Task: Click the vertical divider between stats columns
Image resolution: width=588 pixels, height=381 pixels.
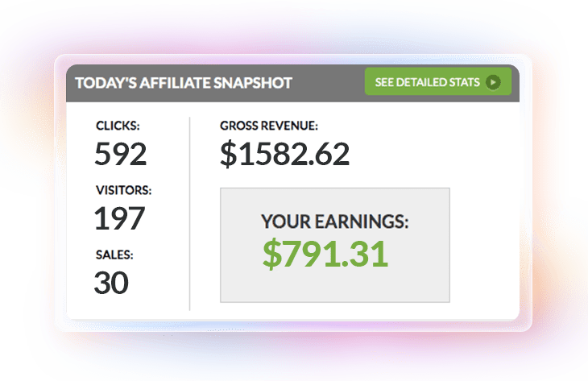Action: pyautogui.click(x=190, y=213)
